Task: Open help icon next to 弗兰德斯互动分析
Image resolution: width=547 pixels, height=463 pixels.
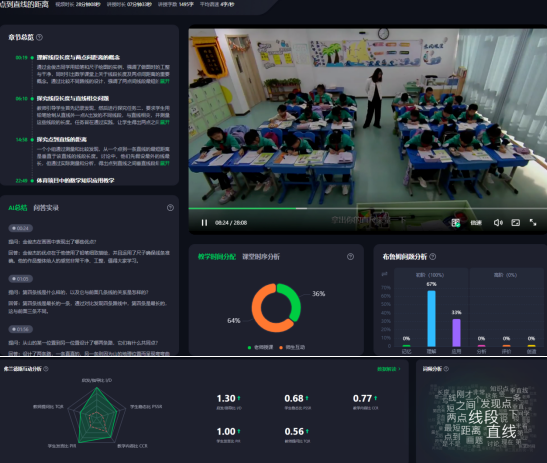Action: pyautogui.click(x=46, y=369)
